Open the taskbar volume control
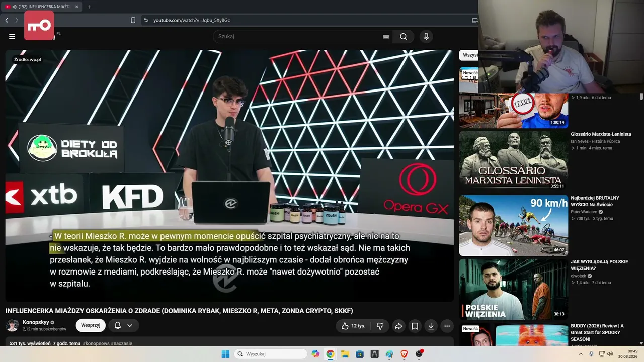644x362 pixels. (610, 354)
